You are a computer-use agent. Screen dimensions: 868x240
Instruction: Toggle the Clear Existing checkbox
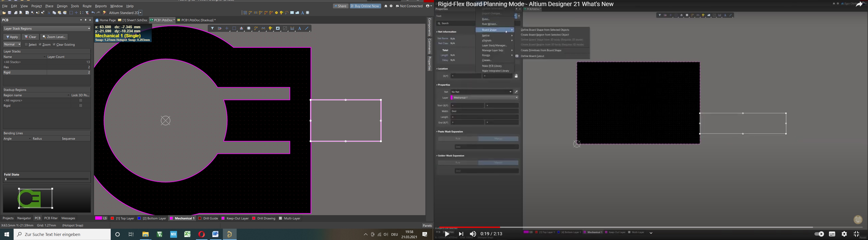[x=54, y=45]
